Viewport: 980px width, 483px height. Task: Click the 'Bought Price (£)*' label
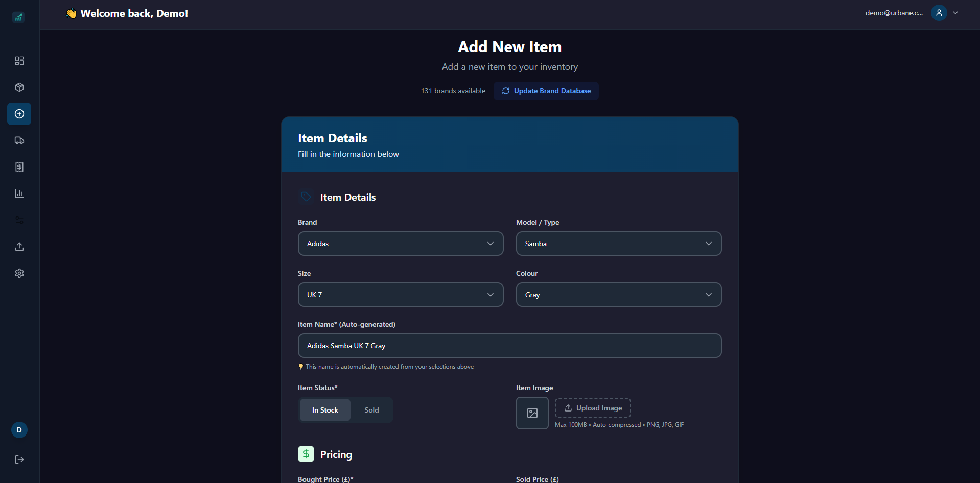tap(325, 479)
